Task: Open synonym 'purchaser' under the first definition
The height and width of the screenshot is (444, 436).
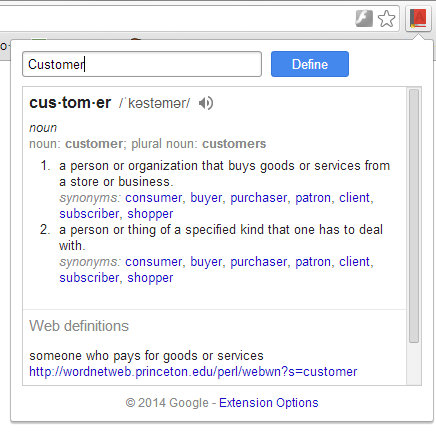Action: pos(258,198)
